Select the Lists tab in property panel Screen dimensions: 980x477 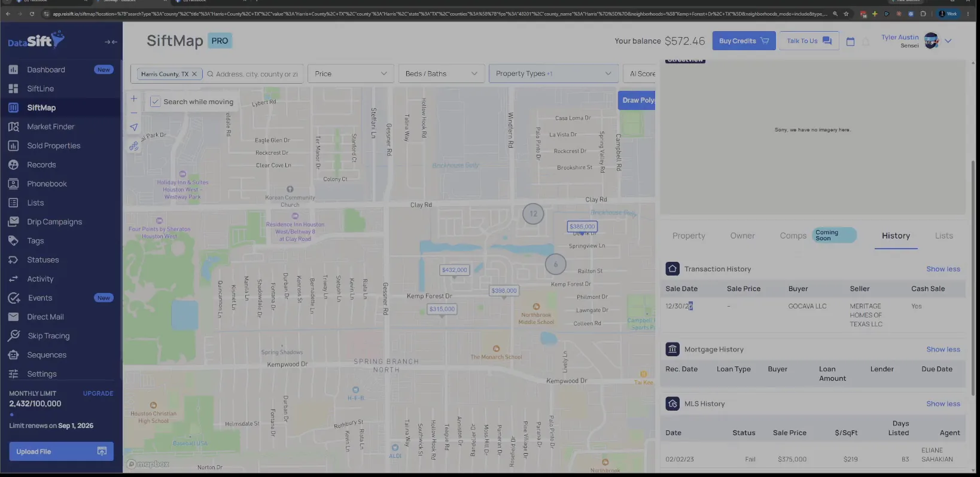tap(944, 236)
